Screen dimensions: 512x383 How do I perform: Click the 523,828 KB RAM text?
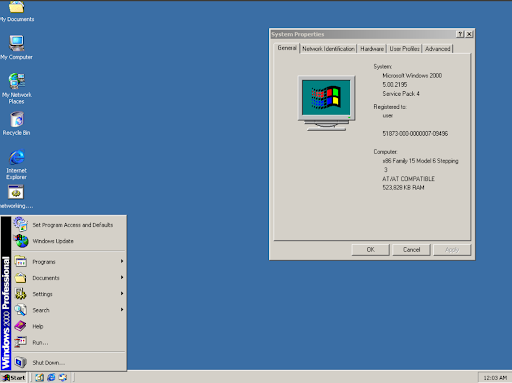pos(403,188)
